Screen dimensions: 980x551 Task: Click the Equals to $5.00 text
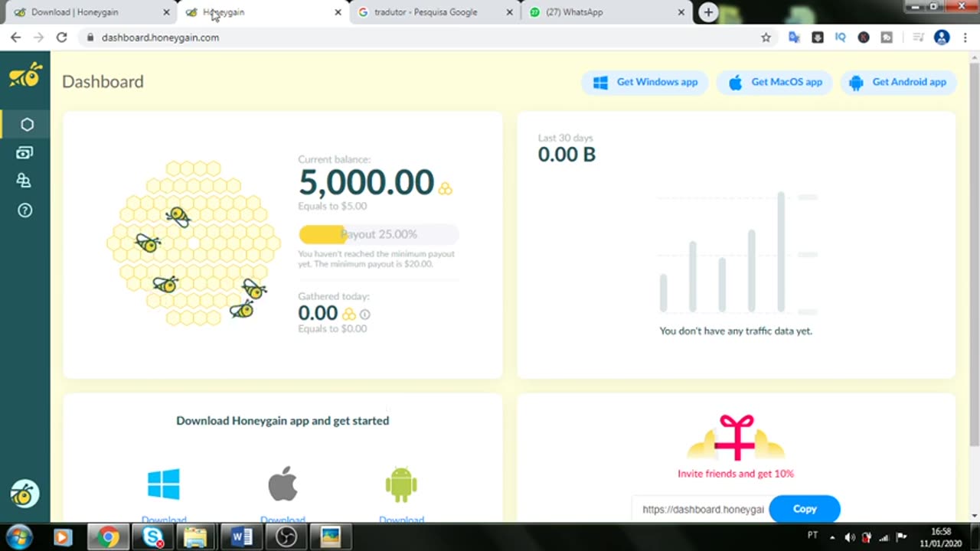coord(332,206)
